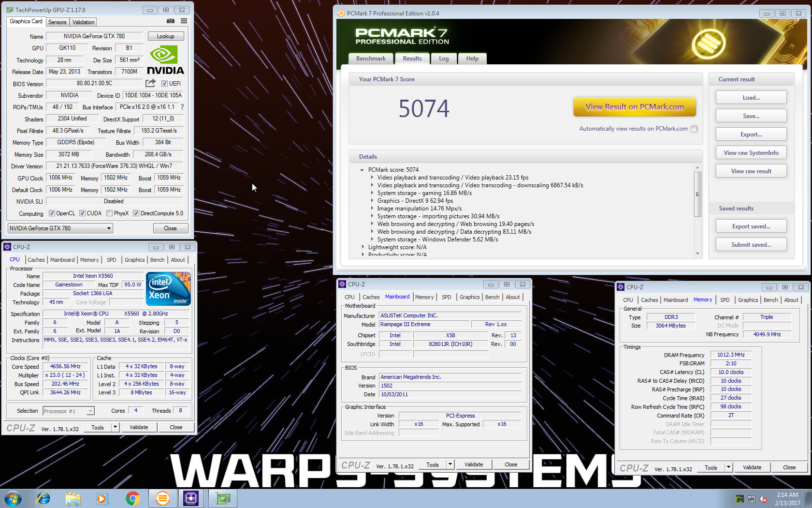This screenshot has width=812, height=508.
Task: Click the PCMark gold circular logo
Action: click(x=709, y=44)
